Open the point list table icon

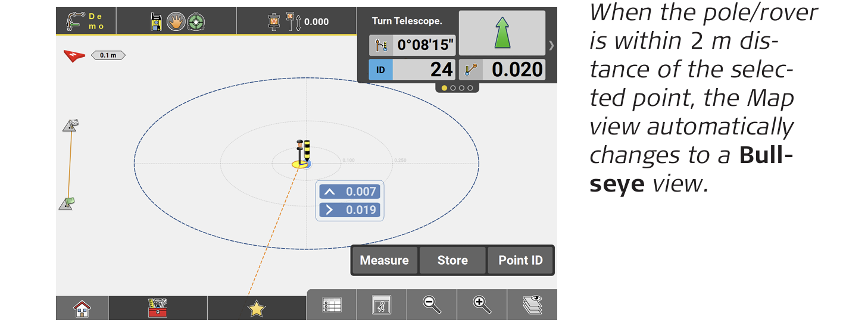tap(332, 305)
